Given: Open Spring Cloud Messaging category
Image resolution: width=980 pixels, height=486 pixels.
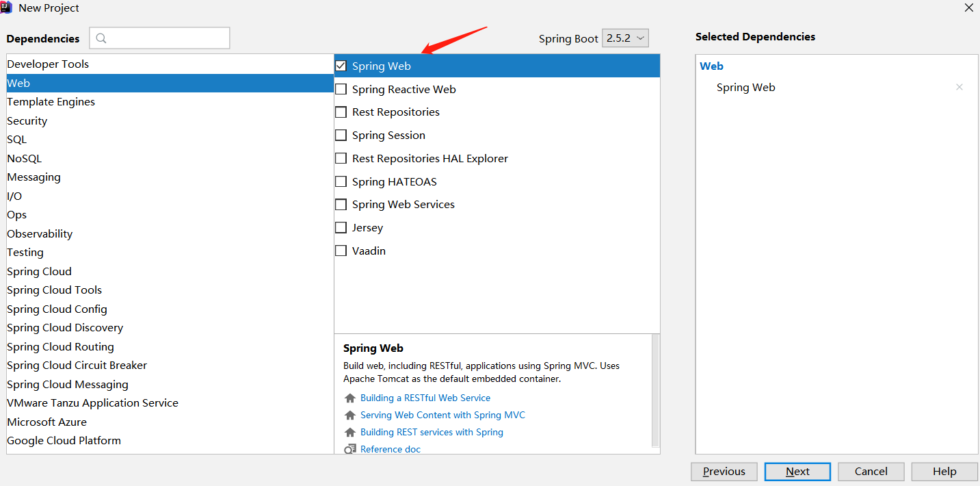Looking at the screenshot, I should pos(170,384).
